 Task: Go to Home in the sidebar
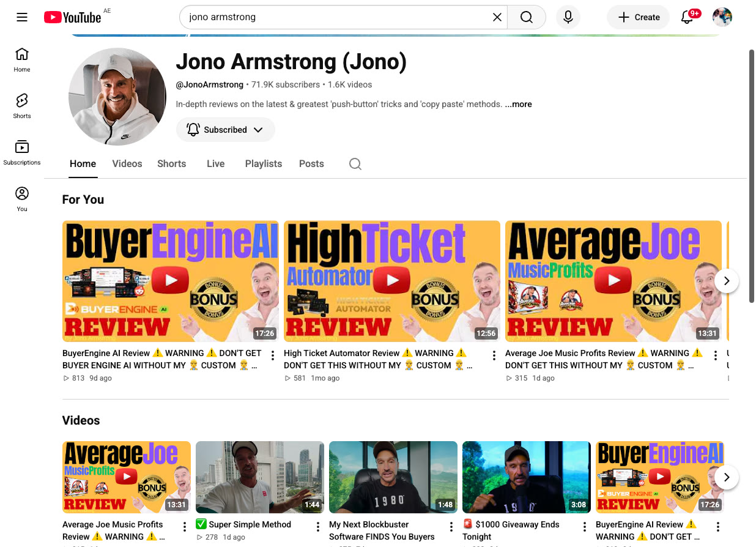[x=22, y=59]
